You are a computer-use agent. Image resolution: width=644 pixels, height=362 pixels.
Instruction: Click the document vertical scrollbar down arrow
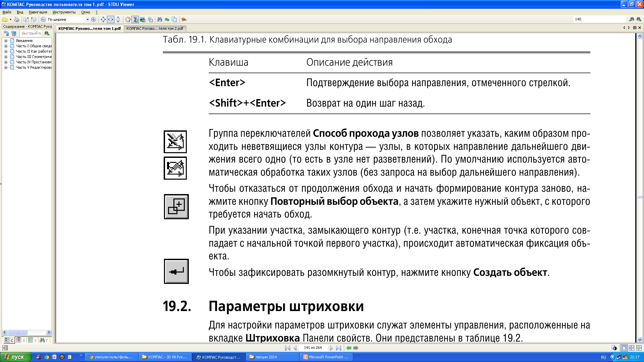pos(640,340)
